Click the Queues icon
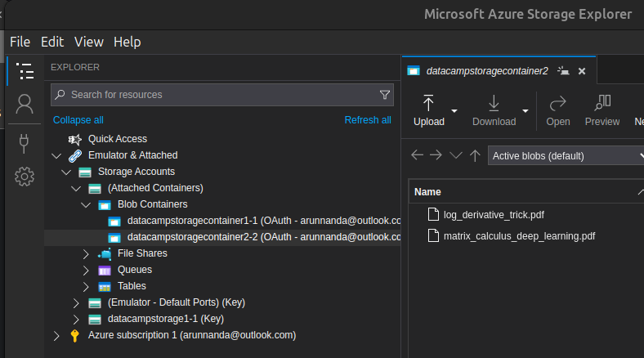 105,271
